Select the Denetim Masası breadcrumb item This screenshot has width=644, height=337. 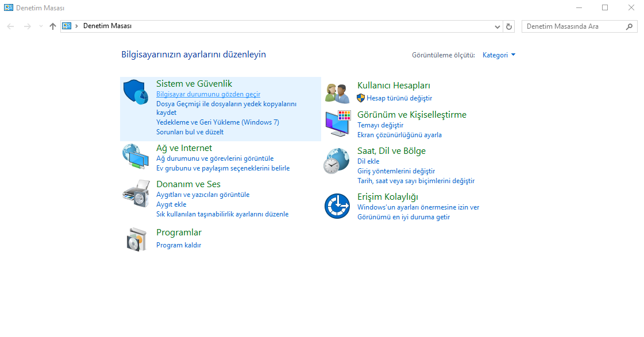(x=103, y=26)
